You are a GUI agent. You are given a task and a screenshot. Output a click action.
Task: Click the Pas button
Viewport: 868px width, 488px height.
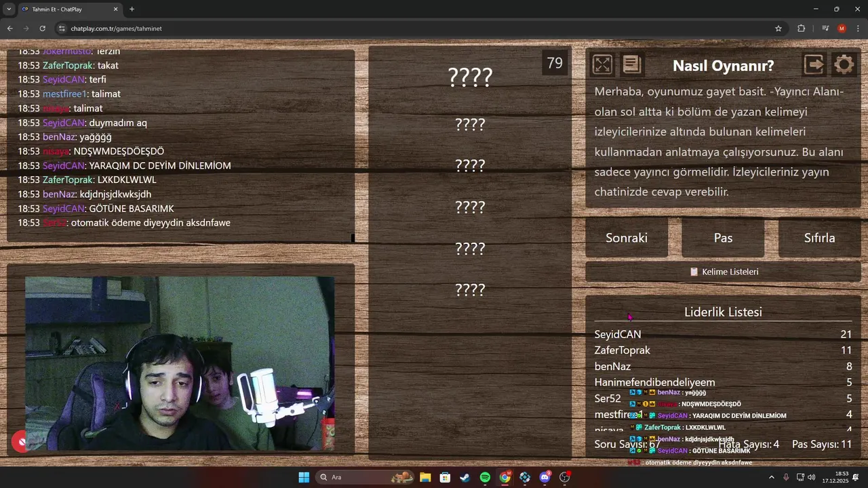tap(723, 238)
